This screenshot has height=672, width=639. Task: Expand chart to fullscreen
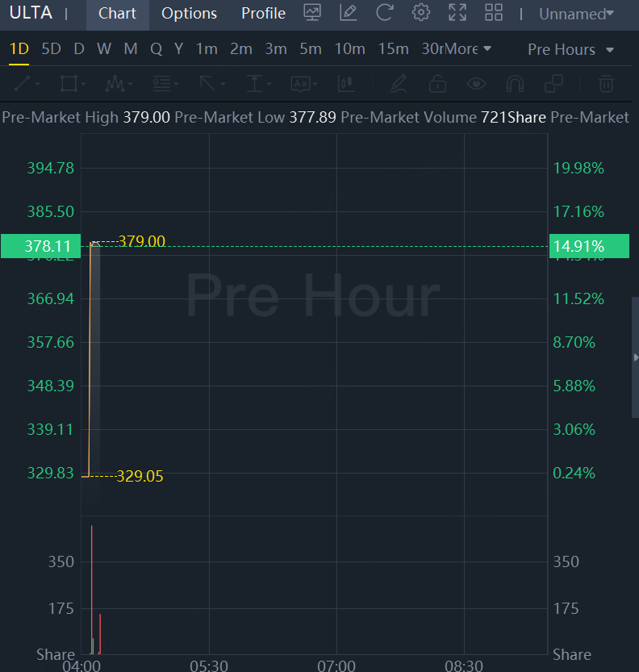(x=457, y=13)
